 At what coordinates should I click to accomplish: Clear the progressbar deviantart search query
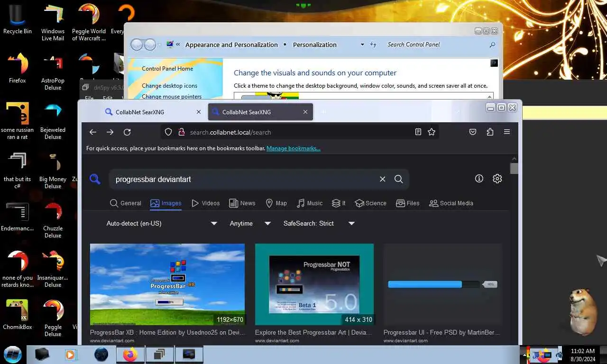383,179
